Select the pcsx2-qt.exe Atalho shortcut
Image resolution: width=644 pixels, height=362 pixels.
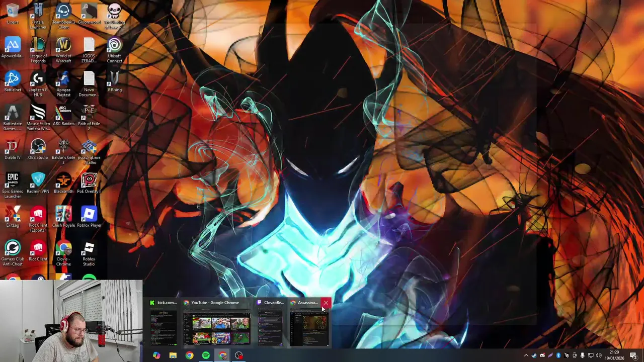tap(89, 151)
